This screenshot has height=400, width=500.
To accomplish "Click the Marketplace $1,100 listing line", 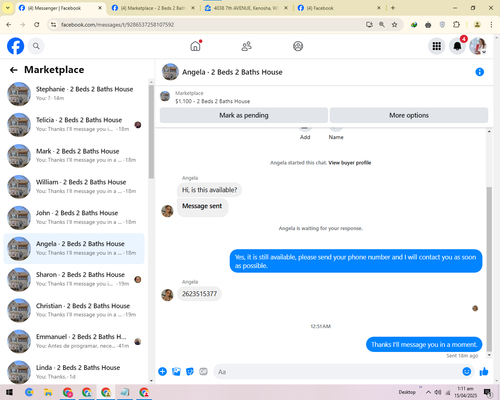I will pyautogui.click(x=213, y=101).
